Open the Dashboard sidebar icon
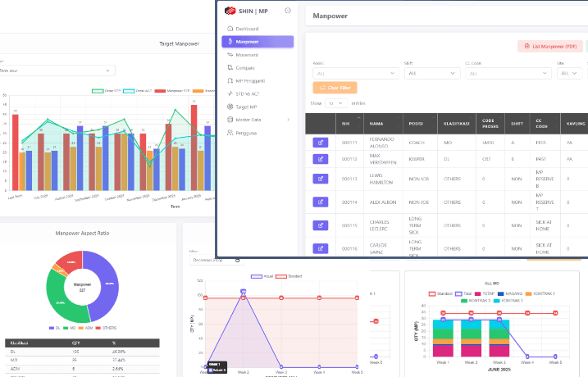588x377 pixels. point(229,29)
